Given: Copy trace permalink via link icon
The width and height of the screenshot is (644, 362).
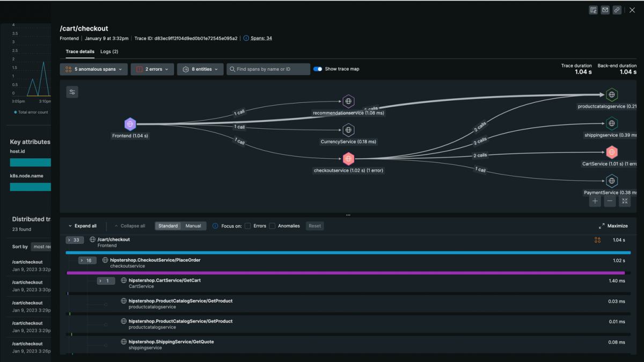Looking at the screenshot, I should pyautogui.click(x=617, y=10).
